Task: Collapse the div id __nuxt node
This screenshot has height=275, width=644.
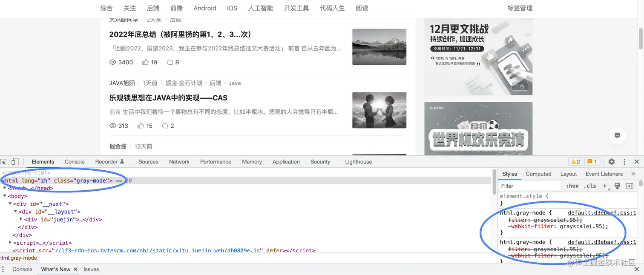Action: [10, 204]
